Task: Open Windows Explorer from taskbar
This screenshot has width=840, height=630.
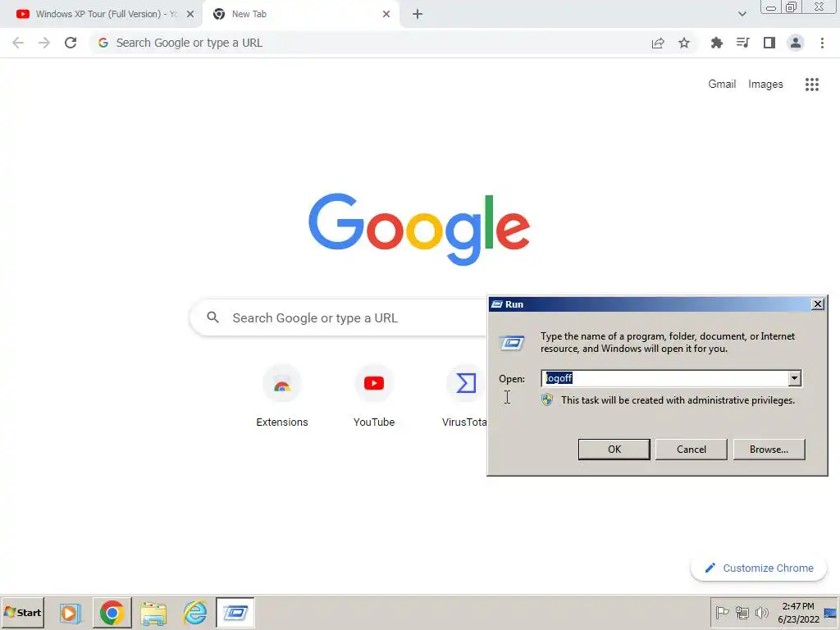Action: click(x=153, y=612)
